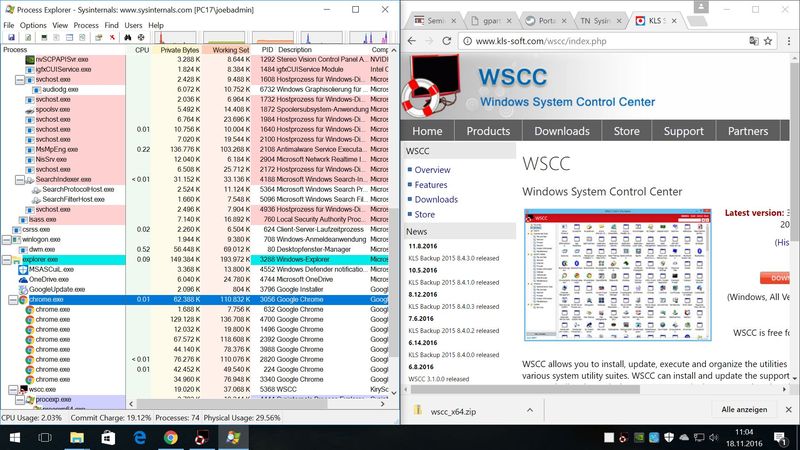Click the Chrome address bar URL
Viewport: 800px width, 450px height.
[541, 41]
